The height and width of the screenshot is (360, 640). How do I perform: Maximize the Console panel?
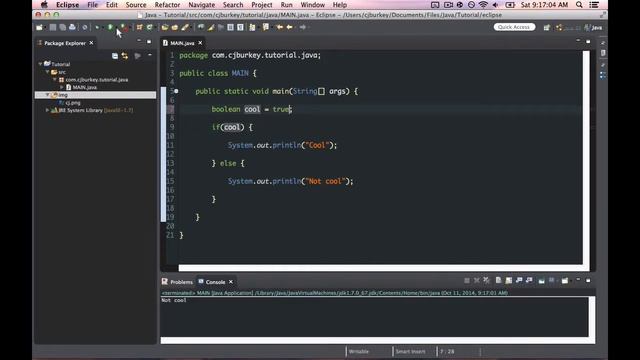point(588,280)
